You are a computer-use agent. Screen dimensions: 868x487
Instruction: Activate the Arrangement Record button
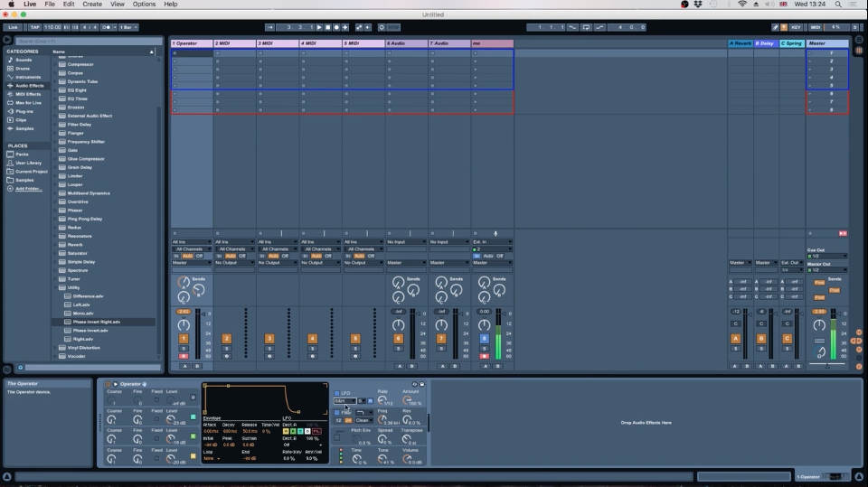pyautogui.click(x=336, y=27)
